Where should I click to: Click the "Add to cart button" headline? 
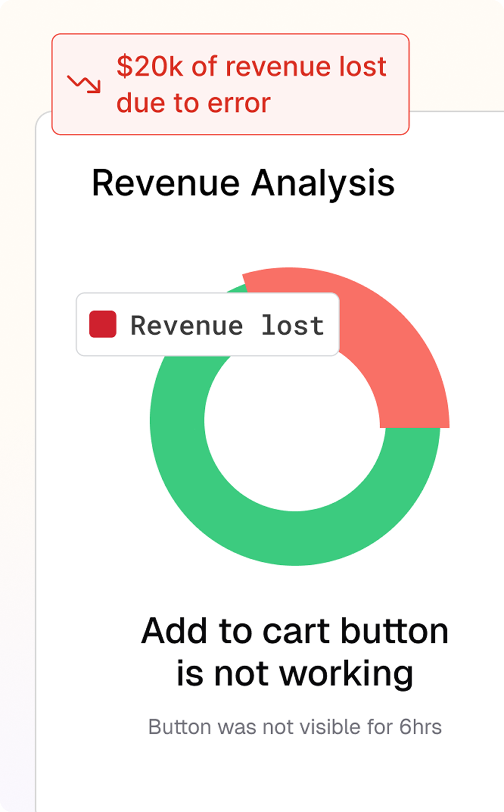click(x=295, y=631)
